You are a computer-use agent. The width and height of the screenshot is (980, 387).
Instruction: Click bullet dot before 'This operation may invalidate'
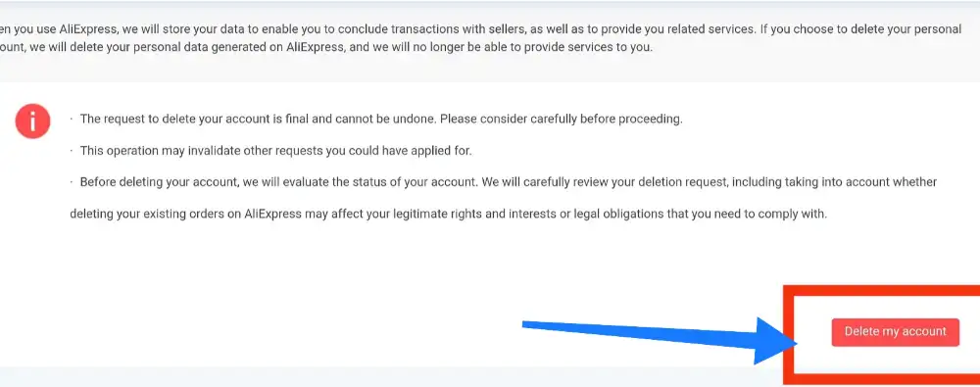click(x=72, y=151)
